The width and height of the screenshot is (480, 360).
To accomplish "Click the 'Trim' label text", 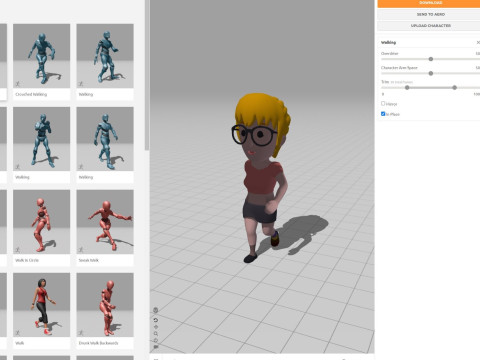I will (x=385, y=82).
